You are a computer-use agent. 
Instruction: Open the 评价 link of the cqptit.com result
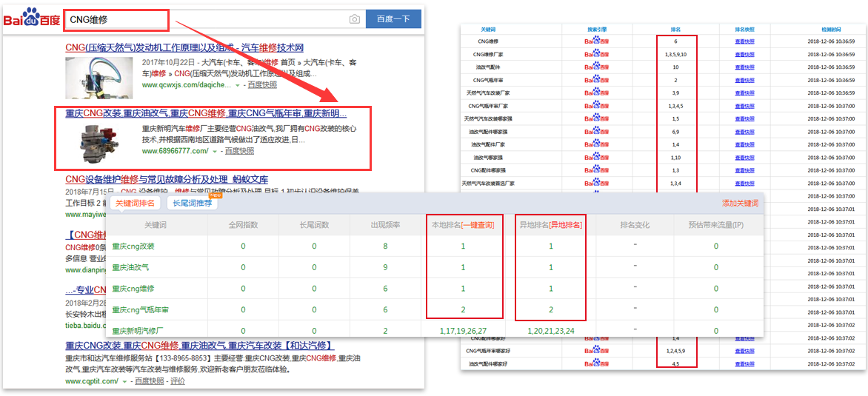tap(178, 382)
